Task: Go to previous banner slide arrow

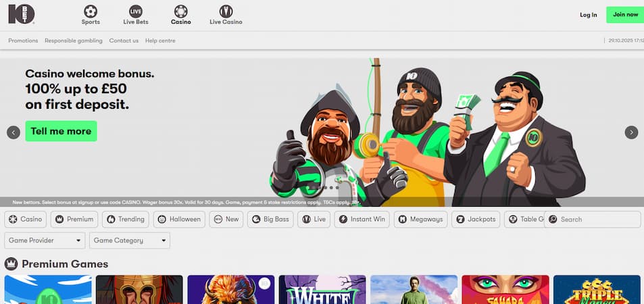Action: tap(14, 132)
